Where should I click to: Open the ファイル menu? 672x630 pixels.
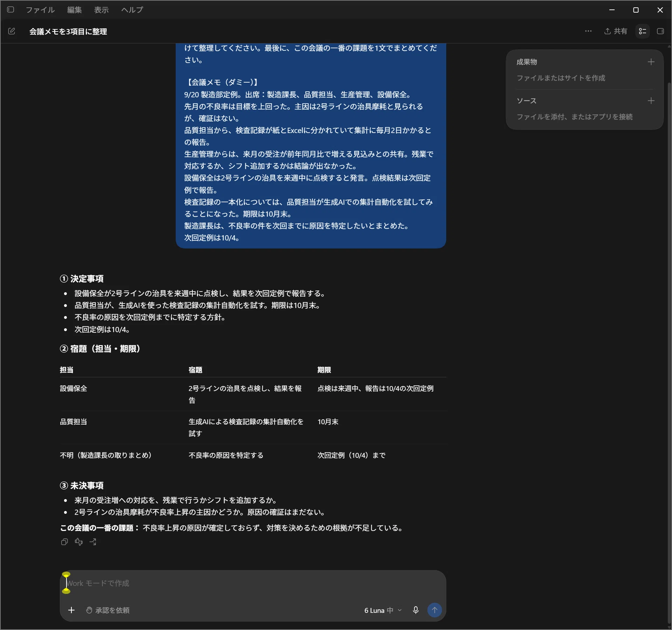pyautogui.click(x=40, y=9)
